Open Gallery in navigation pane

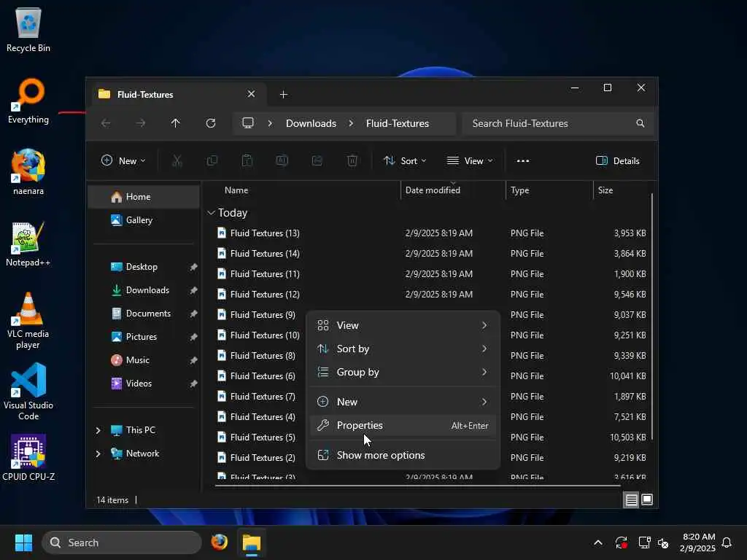[x=144, y=220]
